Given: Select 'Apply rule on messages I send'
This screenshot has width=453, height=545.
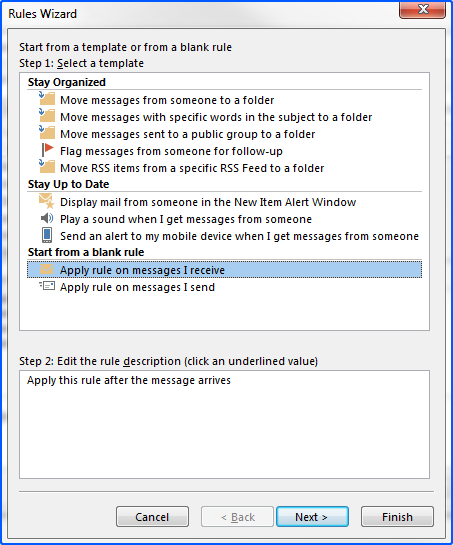Looking at the screenshot, I should (x=137, y=287).
